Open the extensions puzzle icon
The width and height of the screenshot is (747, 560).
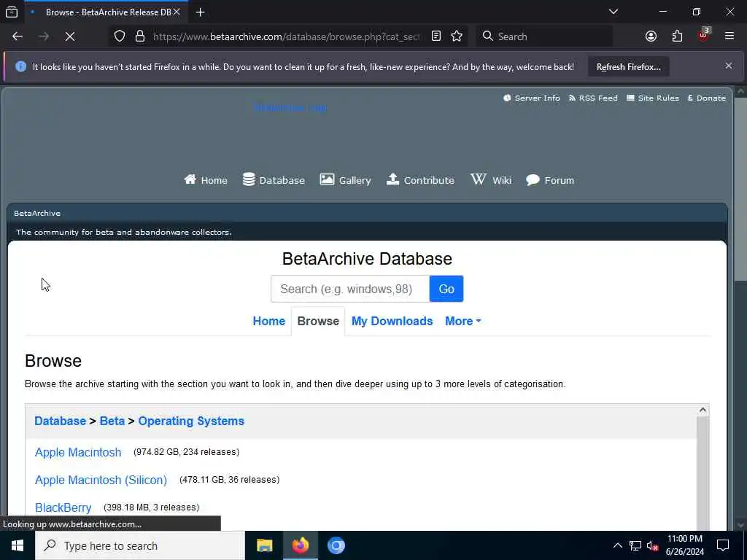677,36
